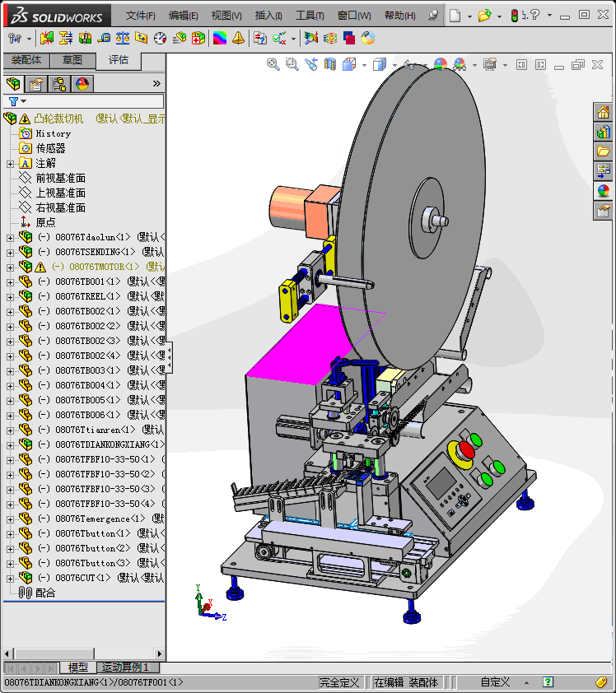This screenshot has width=616, height=693.
Task: Open the 自定义 units dropdown in status bar
Action: click(x=526, y=683)
